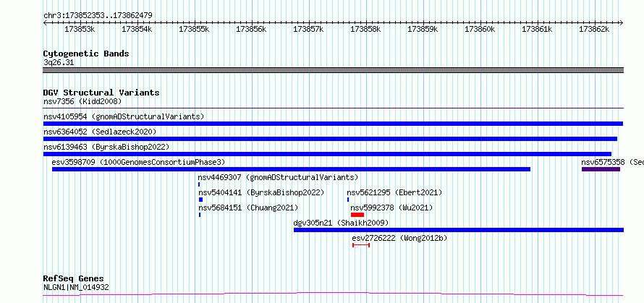This screenshot has height=303, width=644.
Task: Click the red nsv5992378 variant bar
Action: [x=357, y=215]
